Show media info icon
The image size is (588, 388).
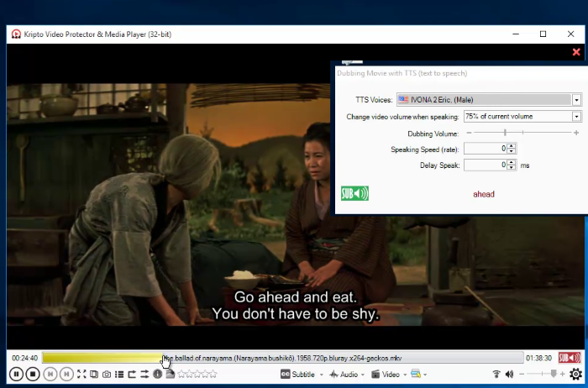point(158,374)
